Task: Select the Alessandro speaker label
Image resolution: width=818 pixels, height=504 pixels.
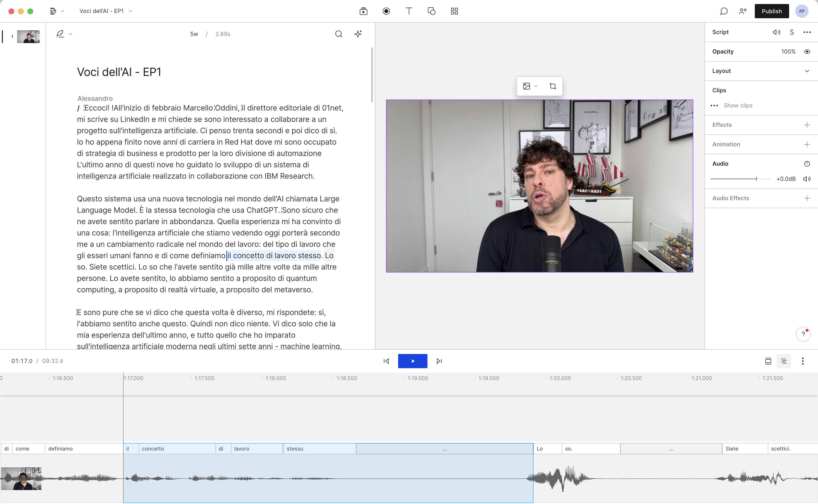Action: 95,99
